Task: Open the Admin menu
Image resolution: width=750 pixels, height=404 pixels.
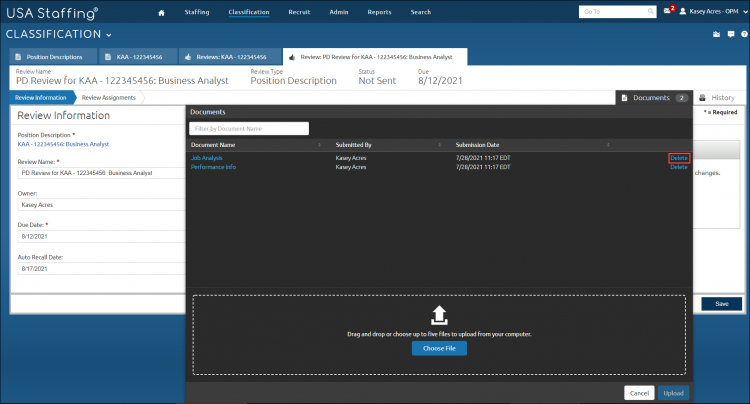Action: point(339,12)
